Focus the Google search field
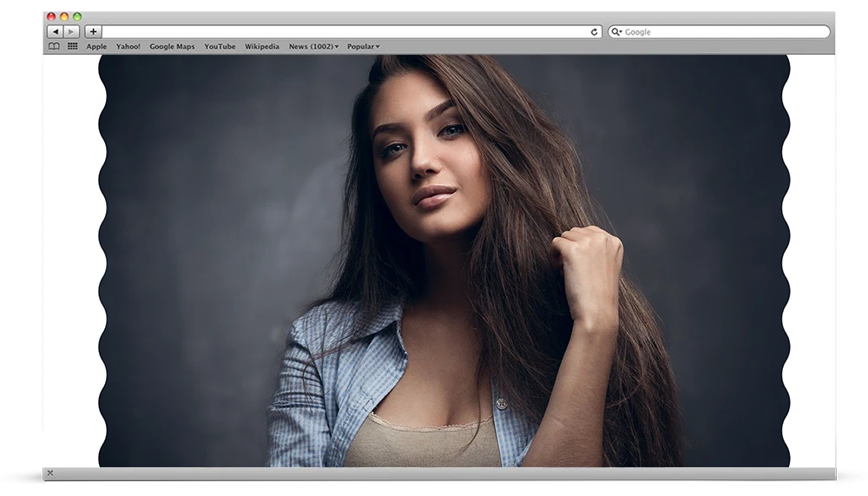This screenshot has width=868, height=496. point(719,31)
